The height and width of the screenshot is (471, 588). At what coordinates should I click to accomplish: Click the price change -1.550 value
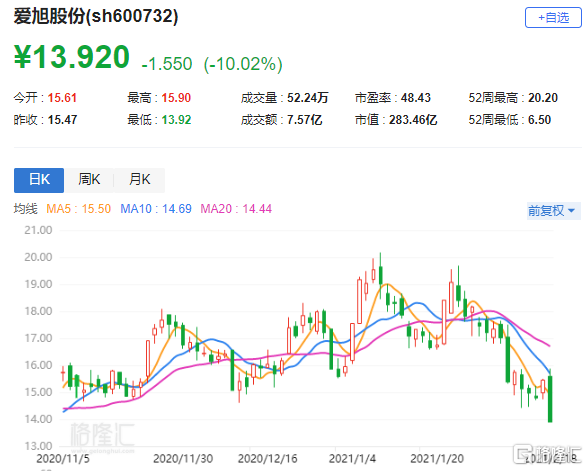point(167,64)
